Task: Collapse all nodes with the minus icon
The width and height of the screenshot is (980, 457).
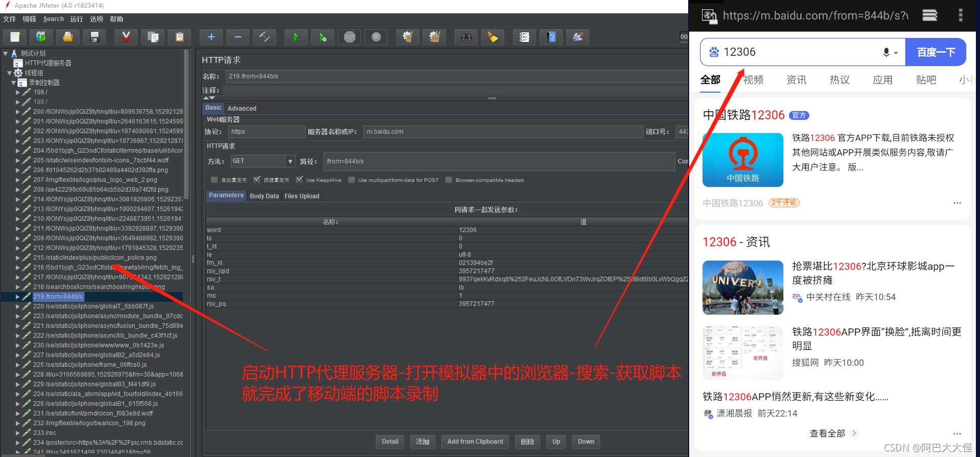Action: (238, 37)
